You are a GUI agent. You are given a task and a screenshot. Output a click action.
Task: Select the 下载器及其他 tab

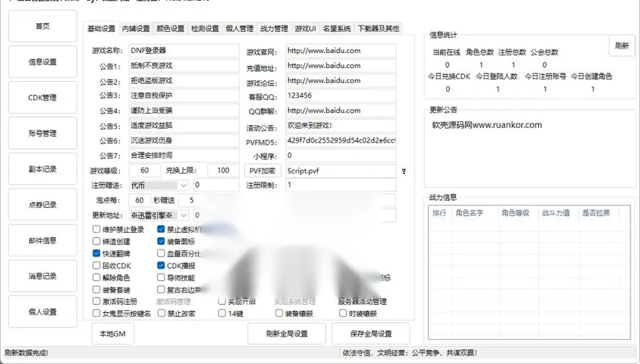[x=378, y=29]
